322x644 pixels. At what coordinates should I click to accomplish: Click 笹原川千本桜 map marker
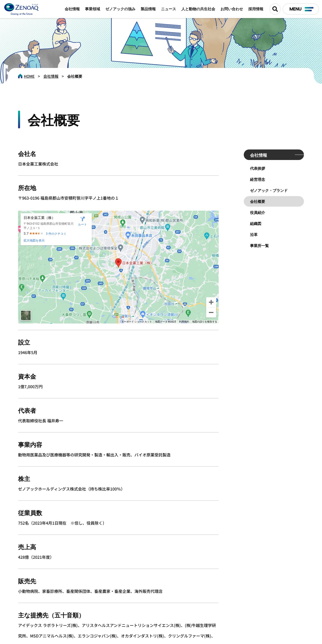[42, 278]
